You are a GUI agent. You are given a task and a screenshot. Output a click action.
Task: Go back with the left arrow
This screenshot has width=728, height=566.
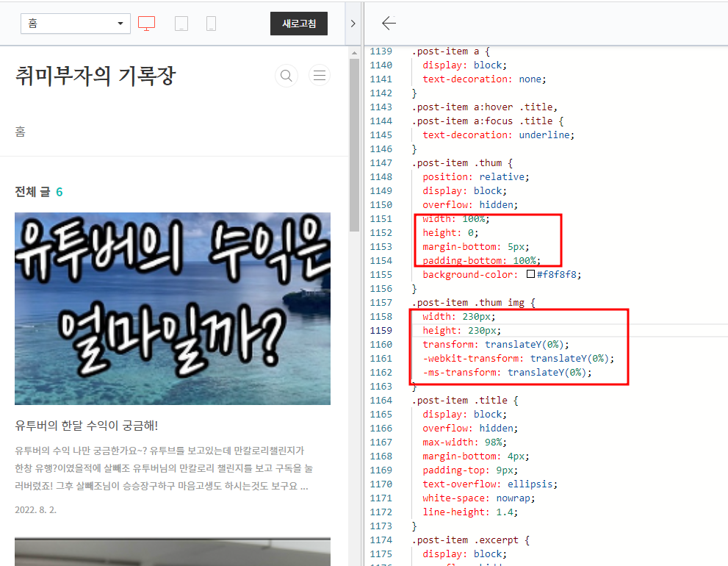[389, 23]
